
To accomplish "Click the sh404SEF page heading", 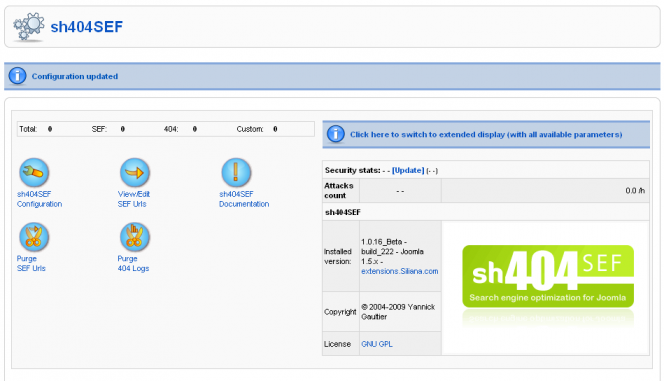I will click(86, 27).
